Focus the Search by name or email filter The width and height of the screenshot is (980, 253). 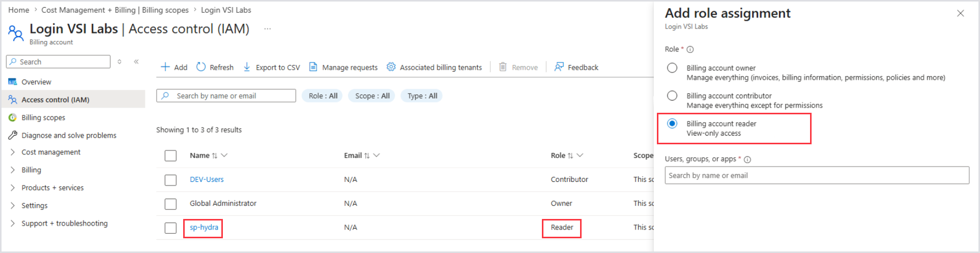[226, 96]
